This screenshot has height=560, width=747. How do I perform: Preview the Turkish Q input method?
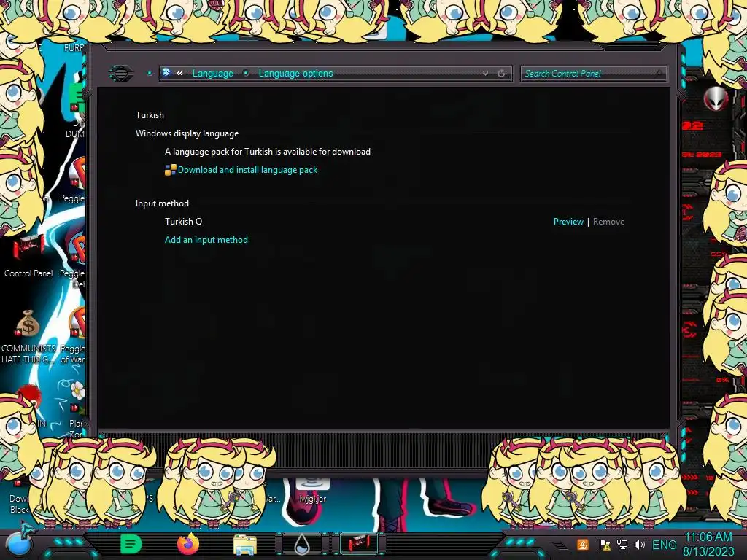click(568, 222)
